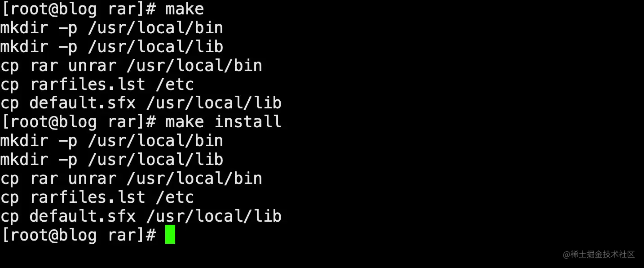
Task: Click the first 'mkdir -p /usr/local/lib' line
Action: (x=112, y=47)
